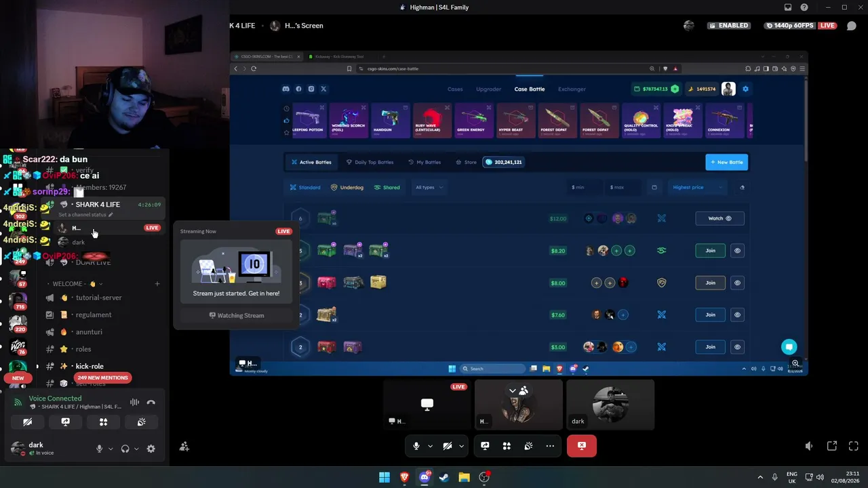868x488 pixels.
Task: Open the Discord inbox icon in title bar
Action: click(788, 7)
